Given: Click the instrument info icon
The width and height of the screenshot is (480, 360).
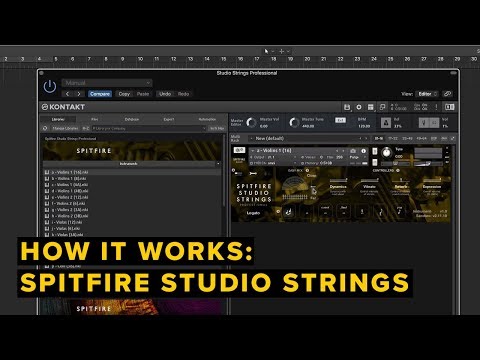Looking at the screenshot, I should 364,151.
